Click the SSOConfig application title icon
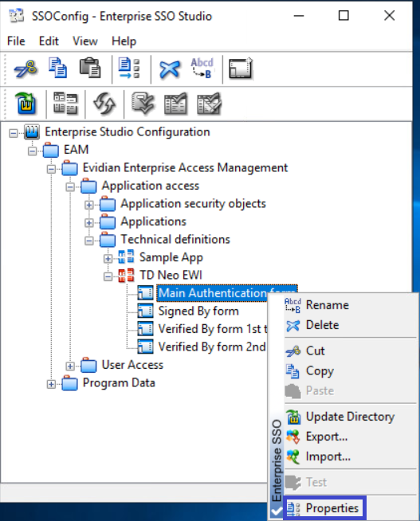420x521 pixels. [x=16, y=16]
